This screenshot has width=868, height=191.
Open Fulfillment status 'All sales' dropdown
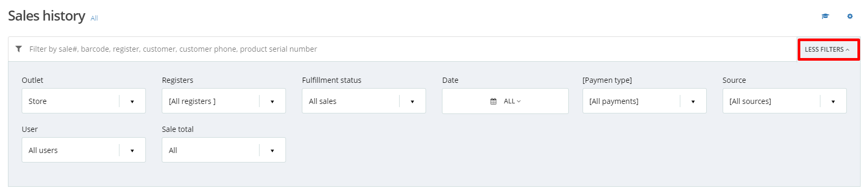pyautogui.click(x=364, y=101)
